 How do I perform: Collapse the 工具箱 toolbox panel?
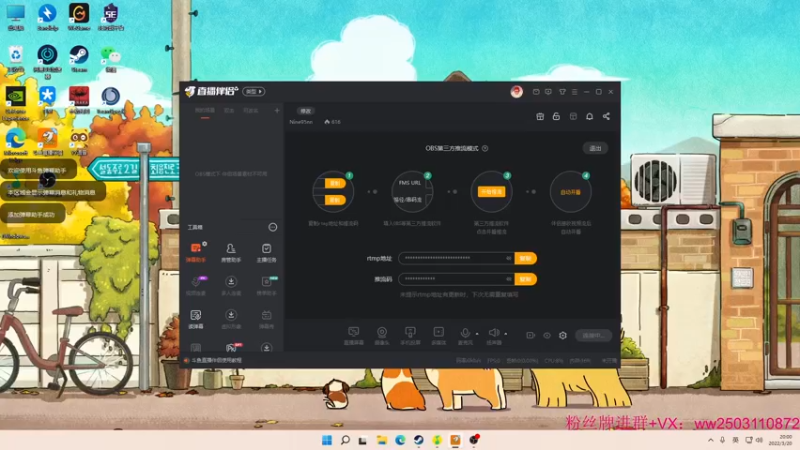click(273, 227)
